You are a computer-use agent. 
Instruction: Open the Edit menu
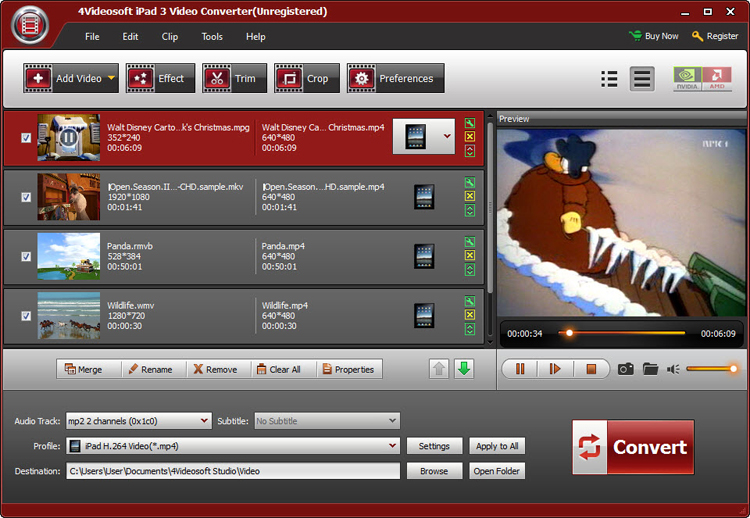pos(130,37)
